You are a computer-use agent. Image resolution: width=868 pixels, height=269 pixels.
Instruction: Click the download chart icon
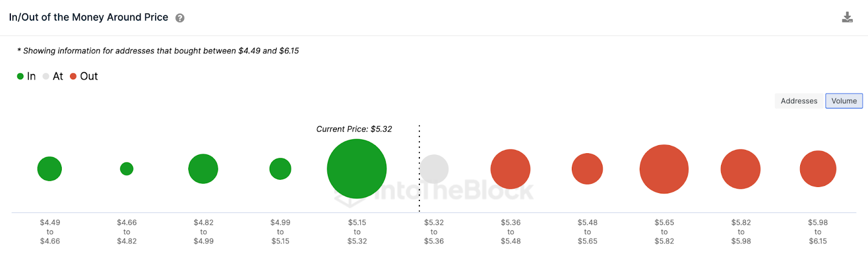tap(847, 17)
